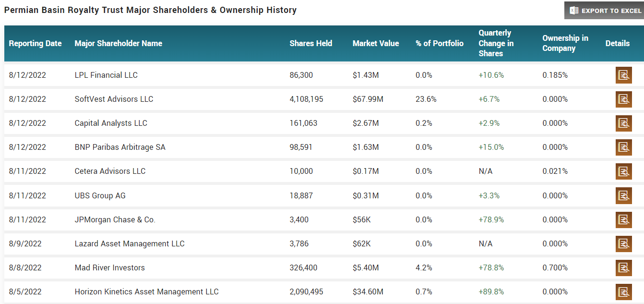Click the 326,400 shares held value
644x304 pixels.
pos(303,268)
